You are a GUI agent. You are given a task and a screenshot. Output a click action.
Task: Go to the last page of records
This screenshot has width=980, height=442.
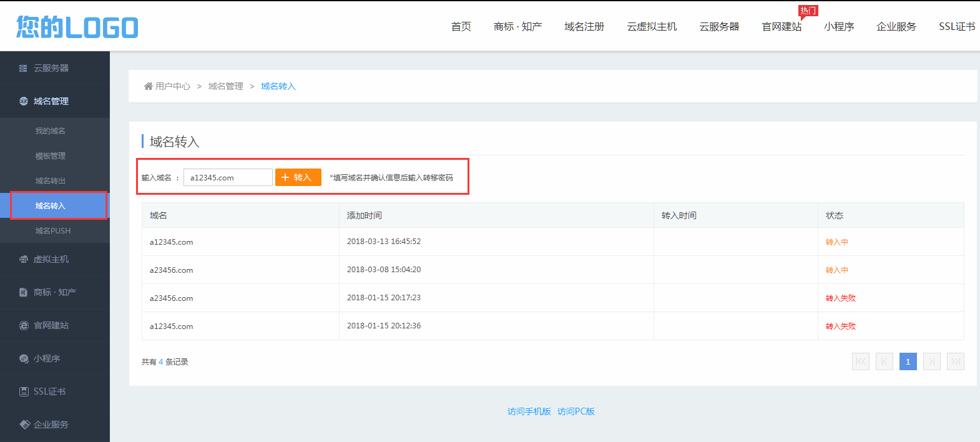click(955, 361)
